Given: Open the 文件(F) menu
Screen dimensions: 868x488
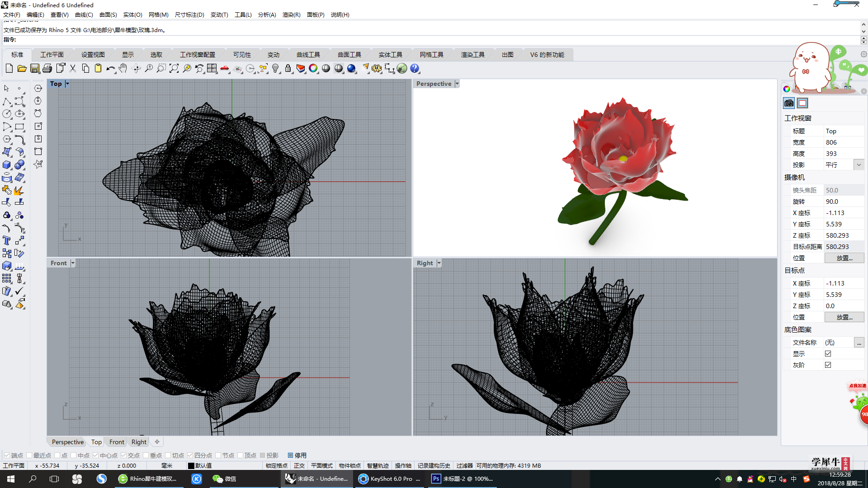Looking at the screenshot, I should [x=12, y=15].
